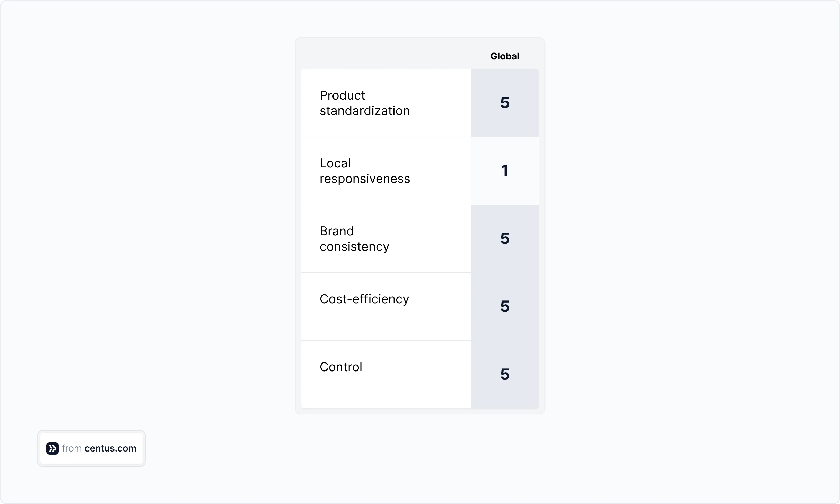840x504 pixels.
Task: Click the word "Brand" in third row
Action: coord(337,231)
